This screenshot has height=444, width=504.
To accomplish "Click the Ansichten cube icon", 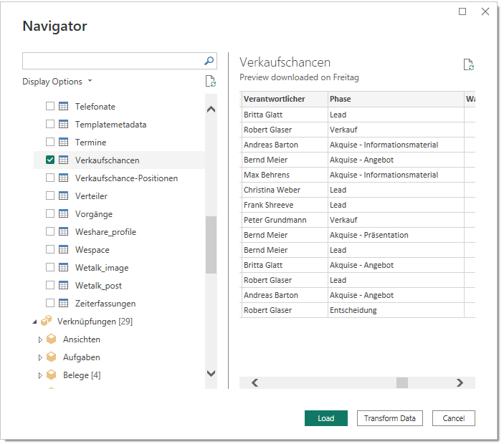I will pyautogui.click(x=52, y=339).
